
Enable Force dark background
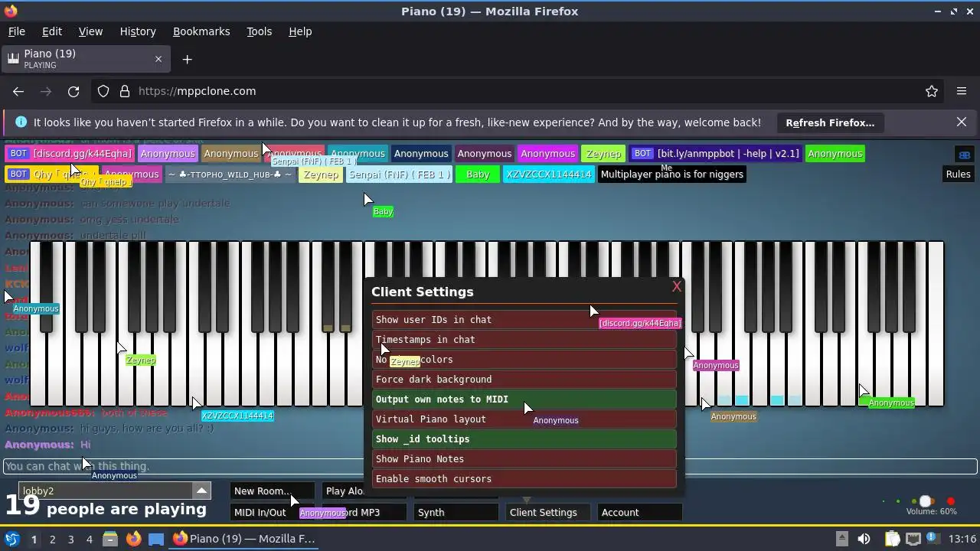click(524, 380)
